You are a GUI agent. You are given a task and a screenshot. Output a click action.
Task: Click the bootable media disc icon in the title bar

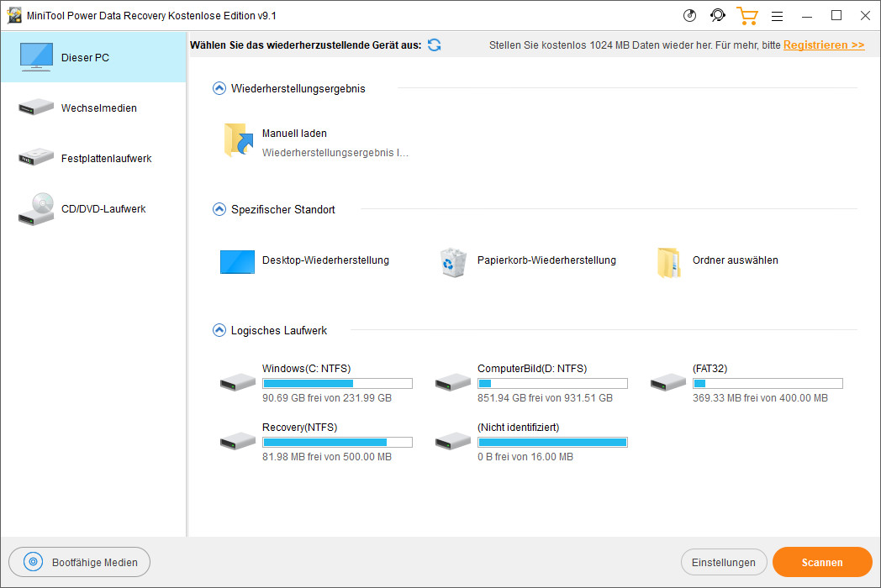click(689, 16)
